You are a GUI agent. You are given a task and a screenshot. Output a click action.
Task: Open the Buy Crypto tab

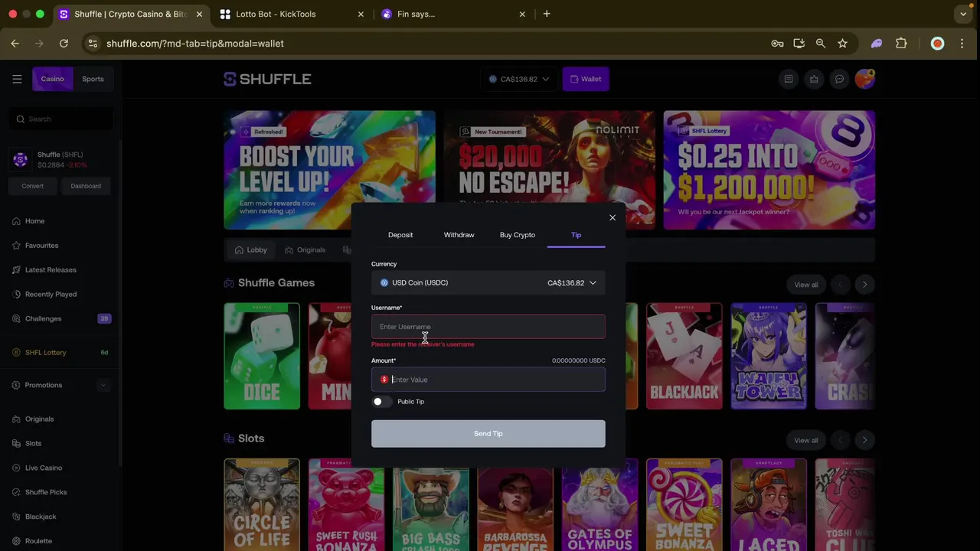(x=518, y=235)
